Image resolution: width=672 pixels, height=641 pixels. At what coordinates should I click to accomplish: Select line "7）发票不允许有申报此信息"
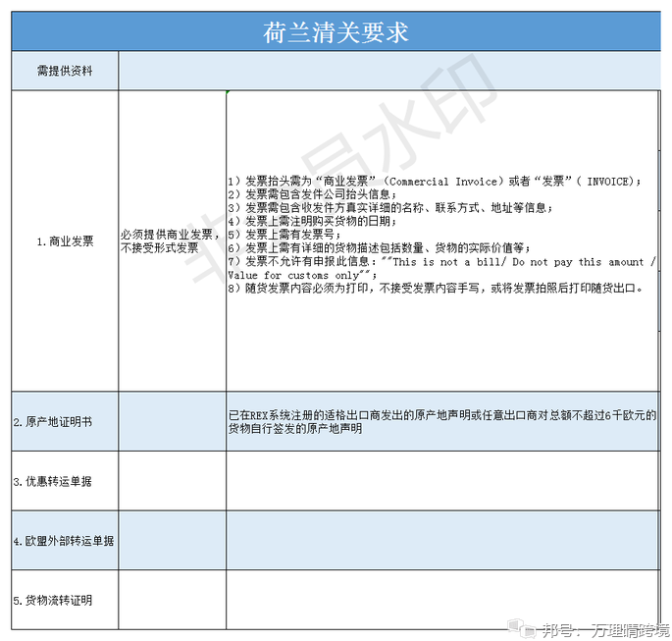[x=441, y=261]
